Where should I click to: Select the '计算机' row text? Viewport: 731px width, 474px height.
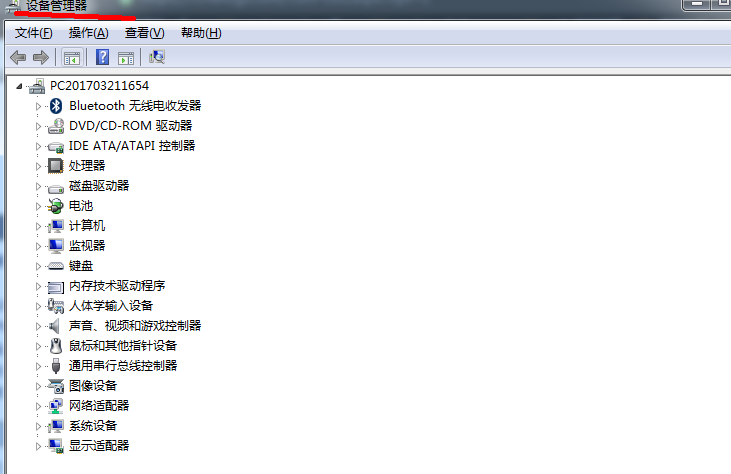point(87,226)
